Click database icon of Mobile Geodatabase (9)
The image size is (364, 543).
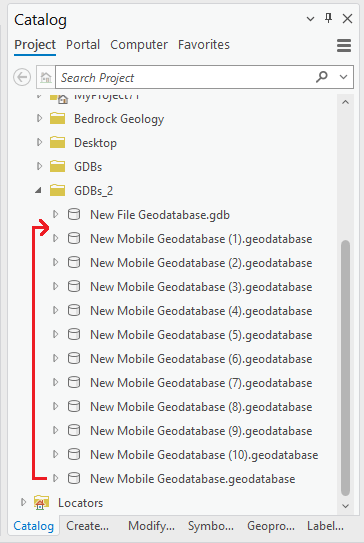pos(74,430)
